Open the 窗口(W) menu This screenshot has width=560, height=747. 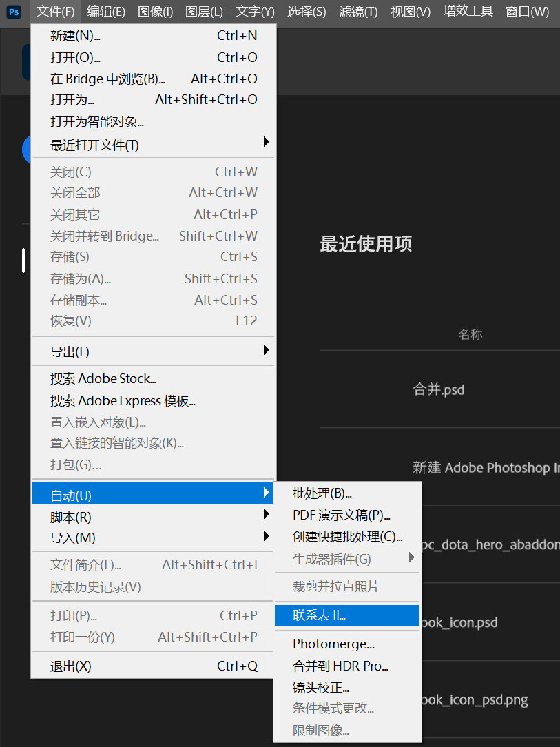pyautogui.click(x=527, y=12)
